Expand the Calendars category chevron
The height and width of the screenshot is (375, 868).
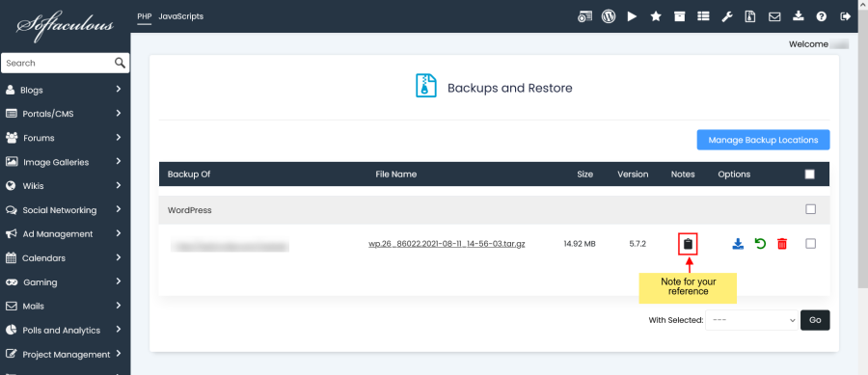[119, 257]
